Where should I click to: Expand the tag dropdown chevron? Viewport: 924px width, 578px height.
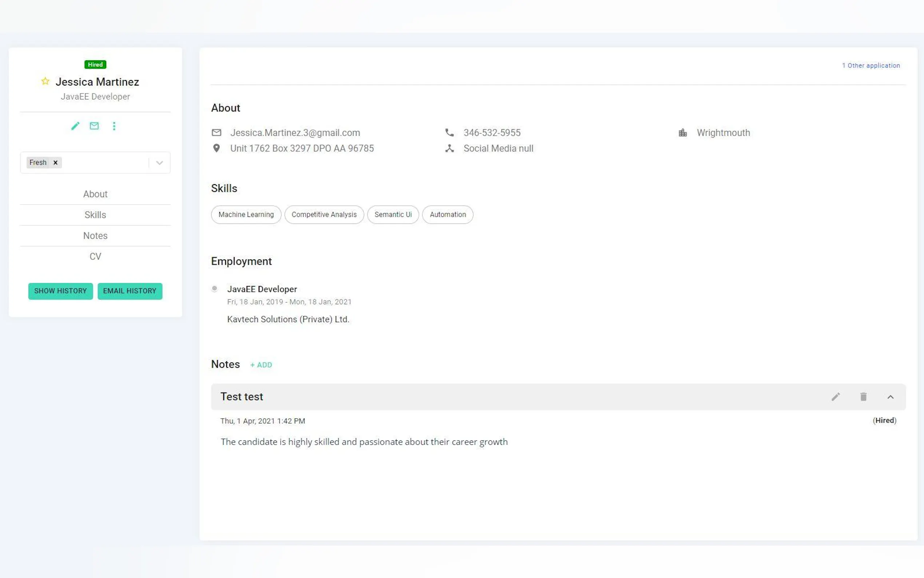[160, 163]
